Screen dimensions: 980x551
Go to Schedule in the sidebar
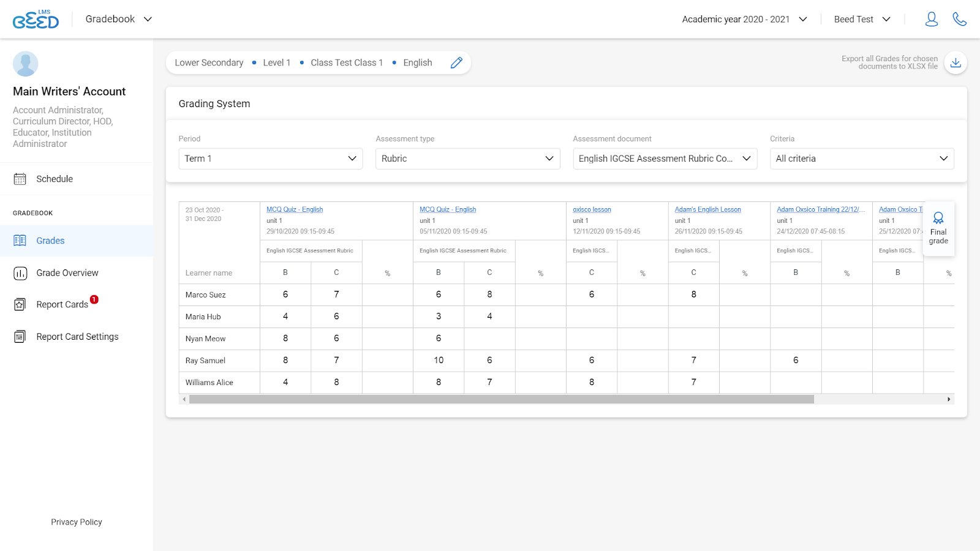point(55,179)
